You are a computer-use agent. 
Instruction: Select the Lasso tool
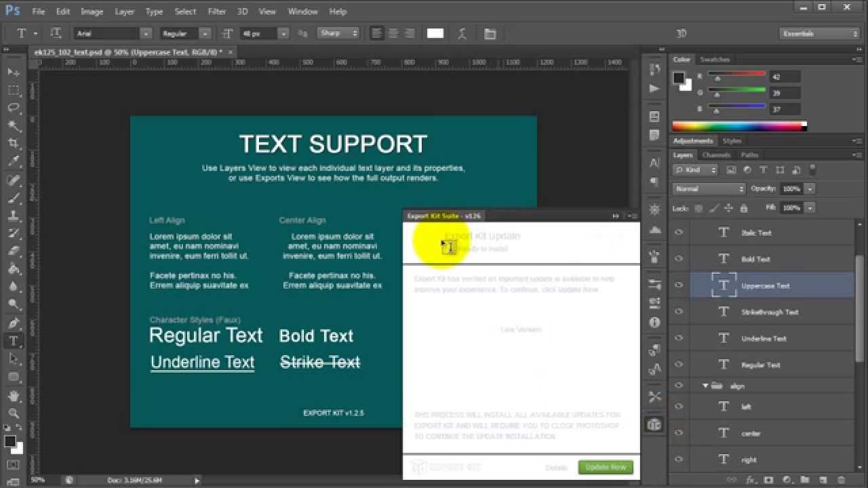click(13, 108)
